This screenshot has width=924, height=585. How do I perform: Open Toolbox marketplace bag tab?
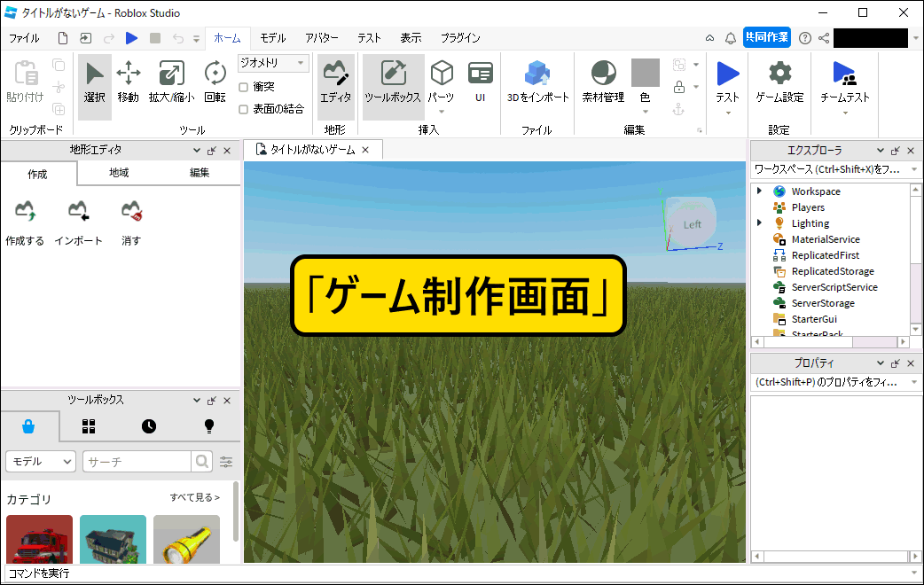(28, 426)
